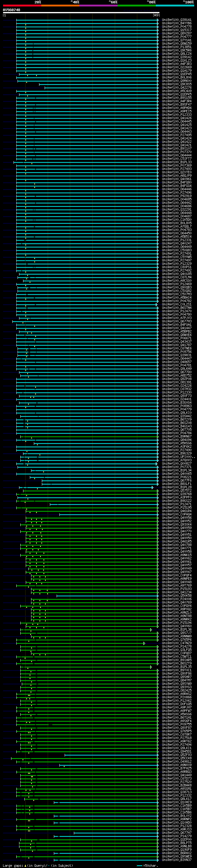The width and height of the screenshot is (197, 868).
Task: Select the UniRef100_O22669 hit label
Action: (x=177, y=67)
